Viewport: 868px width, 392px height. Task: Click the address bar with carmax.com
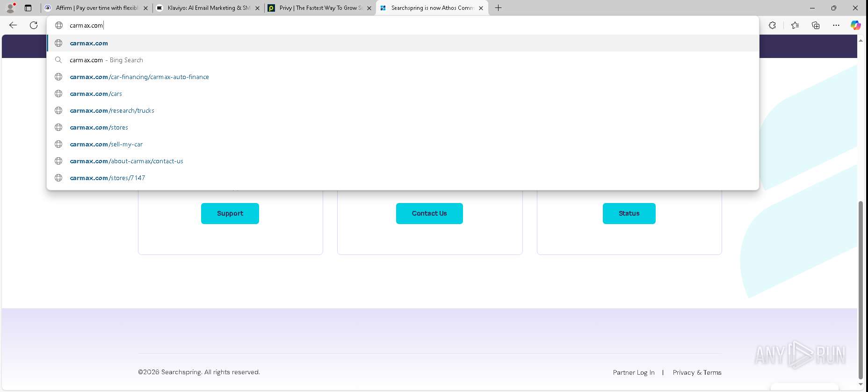coord(402,25)
